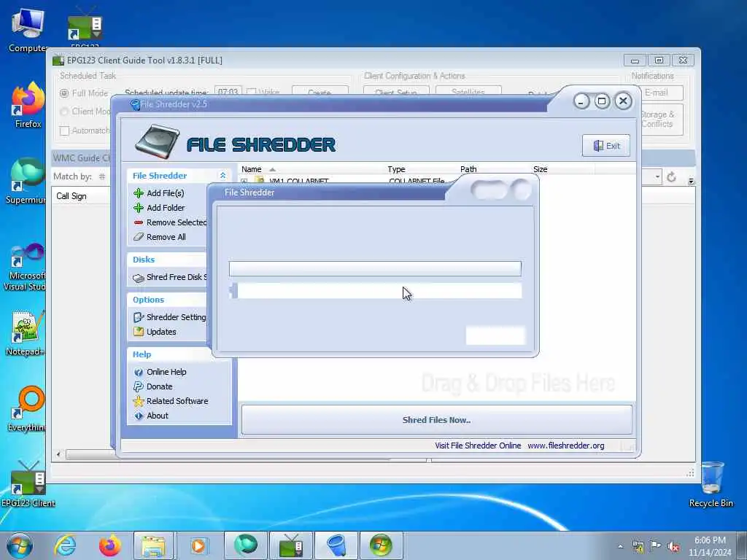The height and width of the screenshot is (560, 747).
Task: Click the 'Match by:' label in EPG123
Action: click(x=72, y=176)
